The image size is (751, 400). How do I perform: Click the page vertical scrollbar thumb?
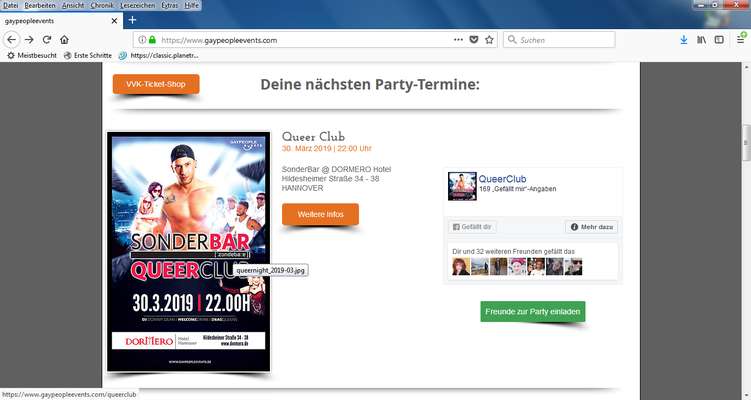746,143
